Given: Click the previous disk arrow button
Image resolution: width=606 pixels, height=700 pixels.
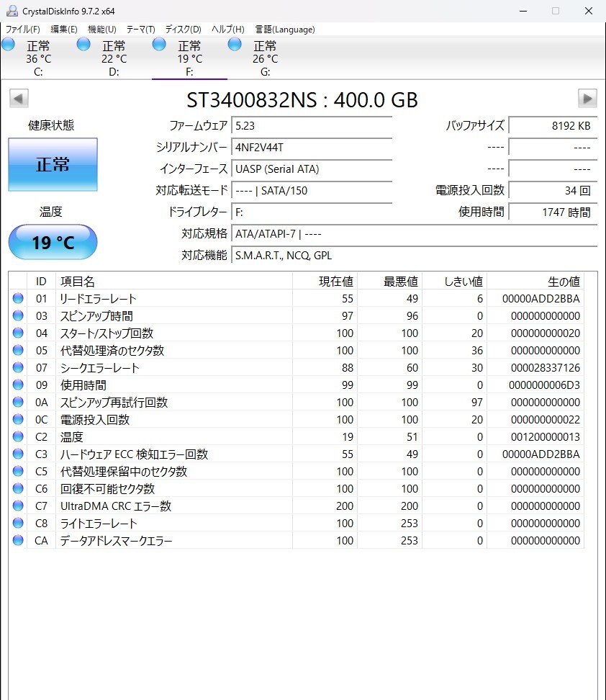Looking at the screenshot, I should point(19,98).
